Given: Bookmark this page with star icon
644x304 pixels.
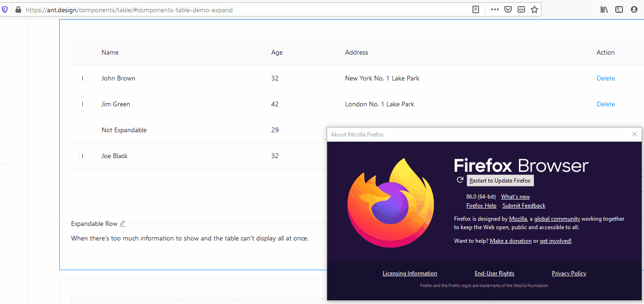Looking at the screenshot, I should pyautogui.click(x=534, y=9).
